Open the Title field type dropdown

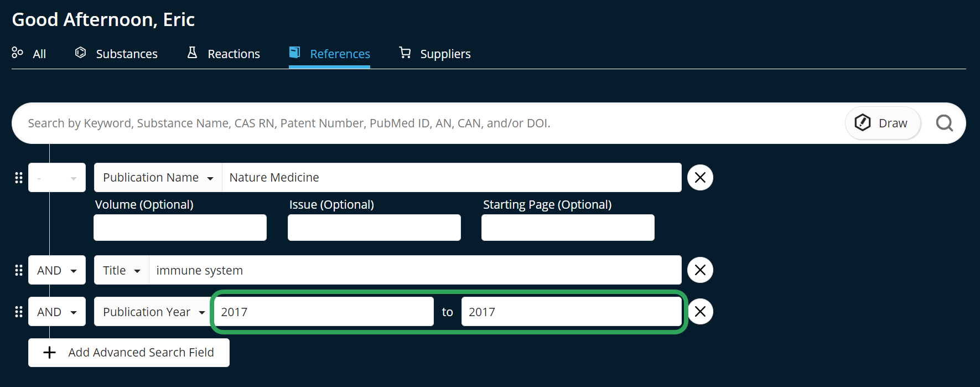[122, 270]
